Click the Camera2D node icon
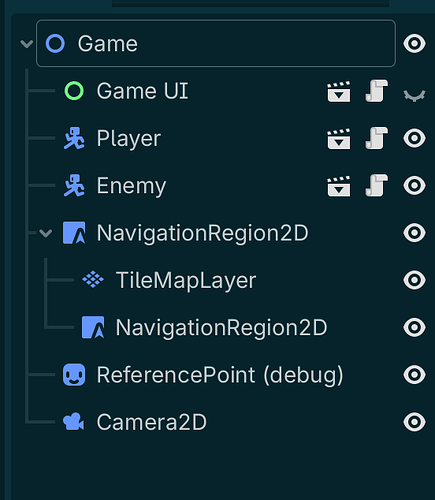The image size is (435, 500). tap(74, 422)
